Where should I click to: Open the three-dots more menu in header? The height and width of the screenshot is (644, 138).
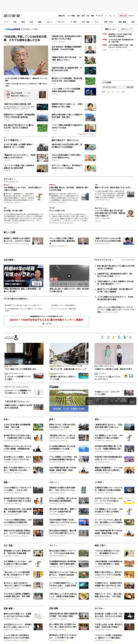pyautogui.click(x=106, y=16)
